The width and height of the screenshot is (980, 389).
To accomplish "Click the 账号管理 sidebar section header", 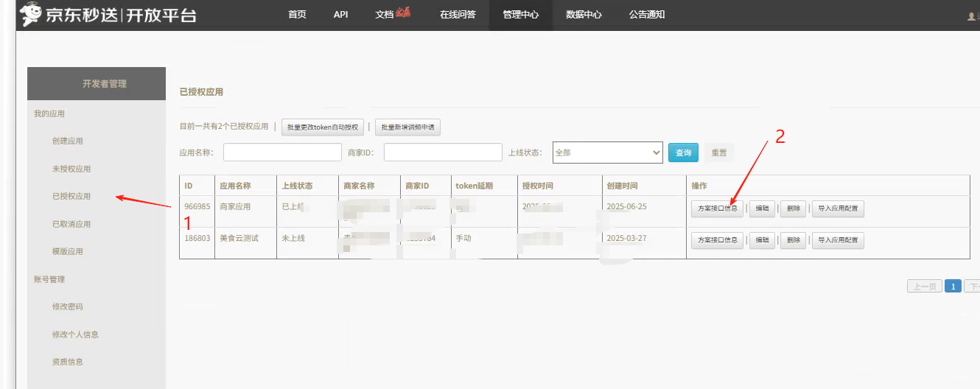I will point(49,279).
